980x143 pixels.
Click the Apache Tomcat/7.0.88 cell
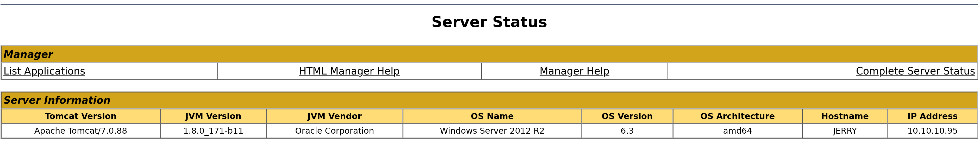tap(81, 131)
